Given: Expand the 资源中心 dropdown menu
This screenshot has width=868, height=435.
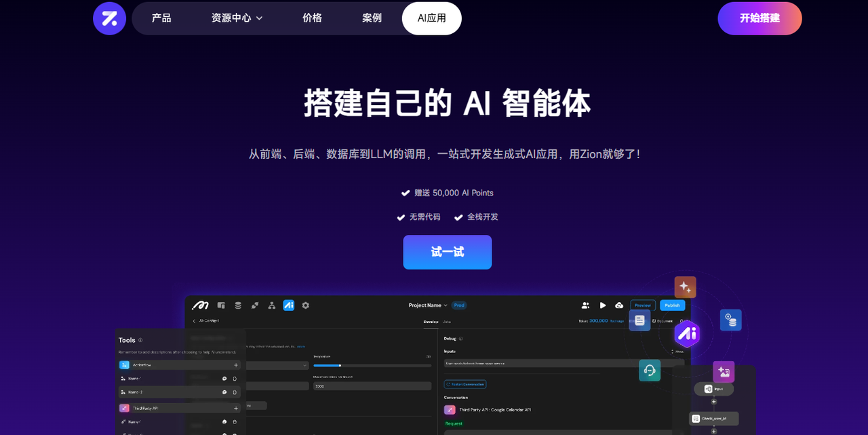Looking at the screenshot, I should (237, 18).
